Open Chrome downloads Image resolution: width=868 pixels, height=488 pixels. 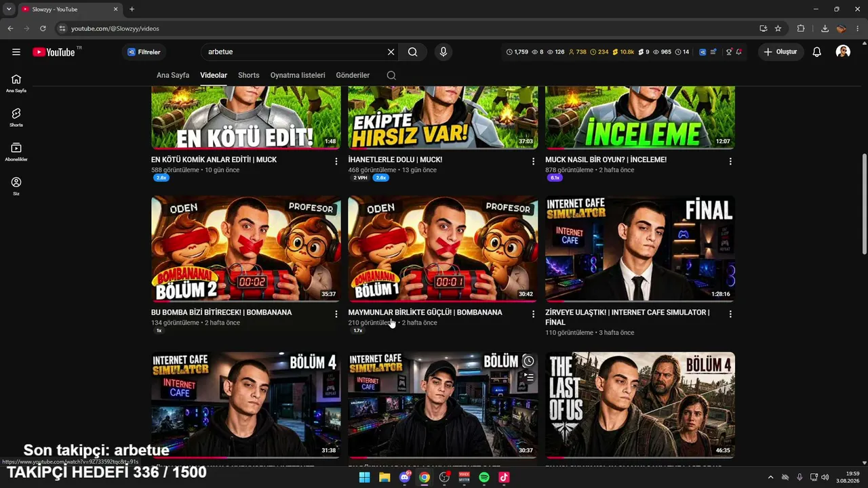pyautogui.click(x=825, y=28)
